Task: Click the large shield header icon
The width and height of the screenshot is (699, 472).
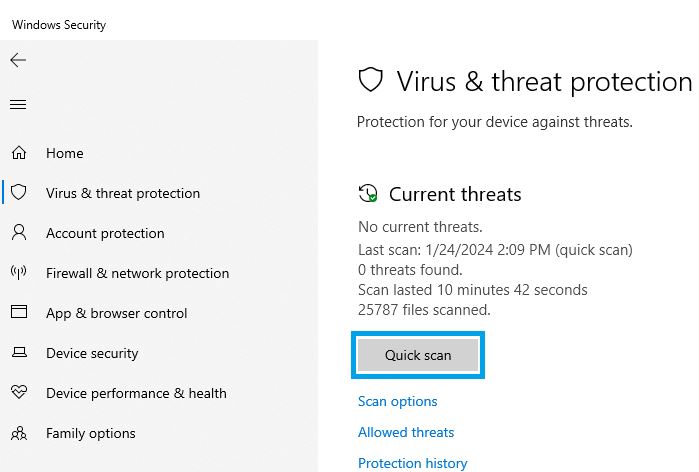Action: [x=370, y=80]
